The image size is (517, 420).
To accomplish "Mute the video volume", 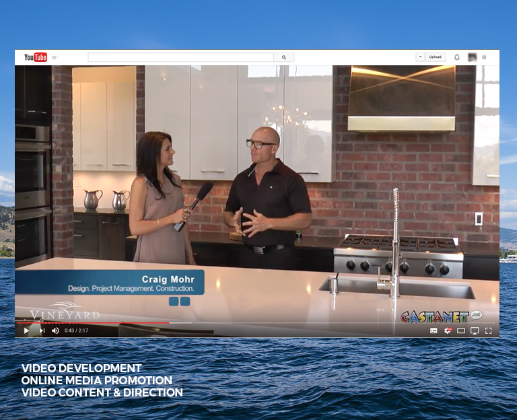I will coord(55,330).
